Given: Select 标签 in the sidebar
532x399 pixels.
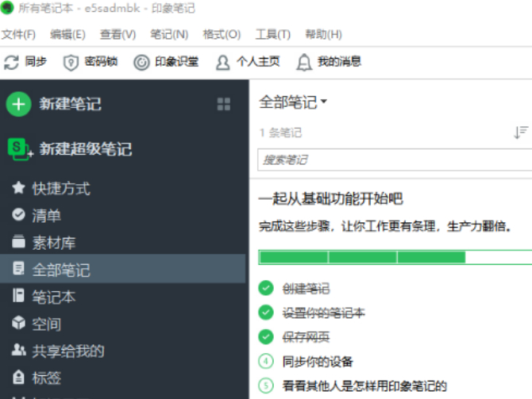Looking at the screenshot, I should click(x=47, y=378).
